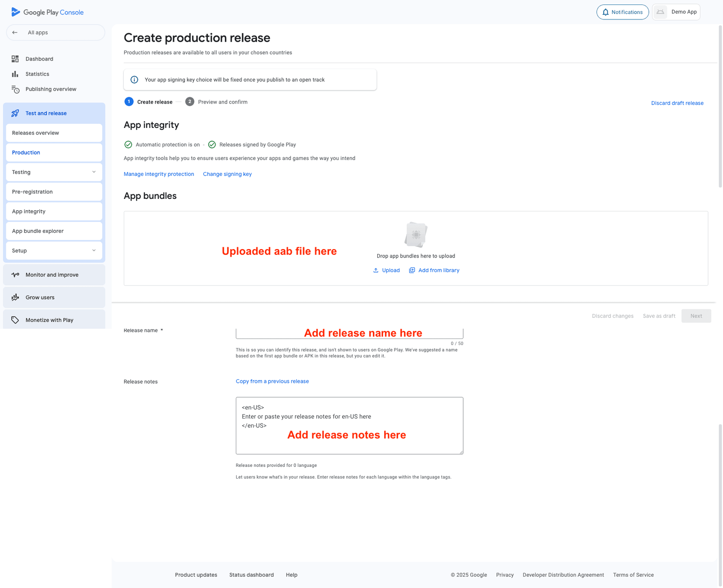Open Status dashboard footer link
This screenshot has width=723, height=588.
coord(251,575)
